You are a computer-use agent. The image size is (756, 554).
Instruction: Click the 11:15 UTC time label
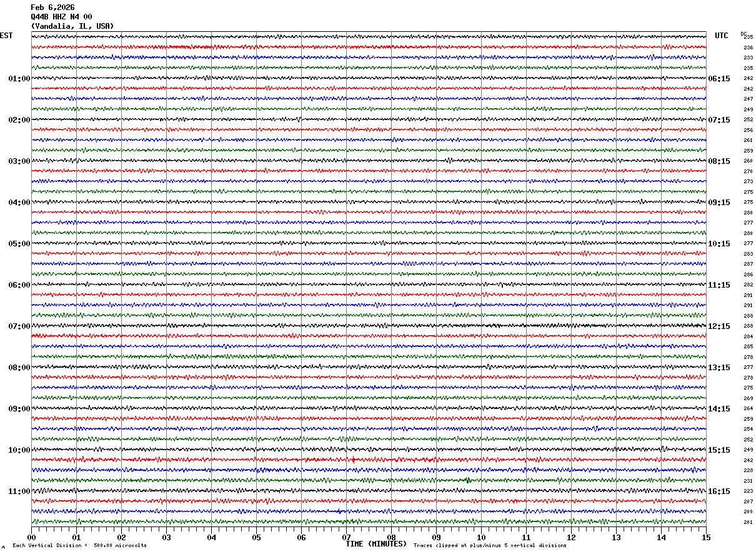click(x=719, y=285)
